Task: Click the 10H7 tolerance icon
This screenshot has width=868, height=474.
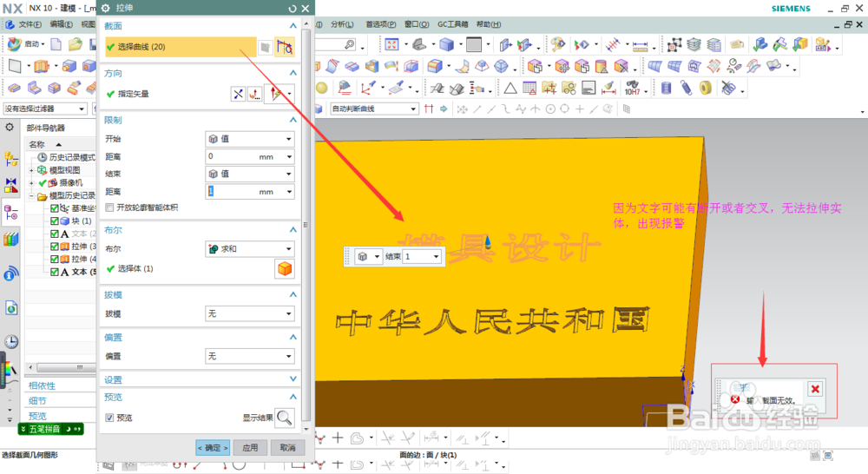Action: point(632,88)
